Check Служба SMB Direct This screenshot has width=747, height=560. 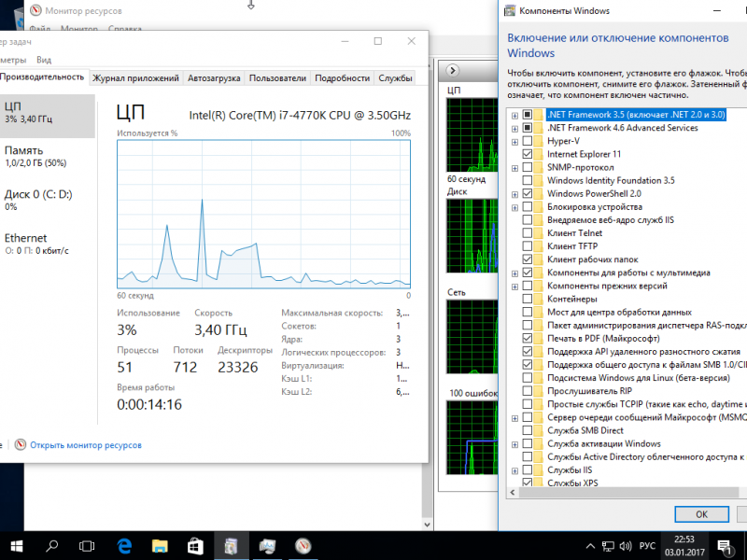click(528, 430)
